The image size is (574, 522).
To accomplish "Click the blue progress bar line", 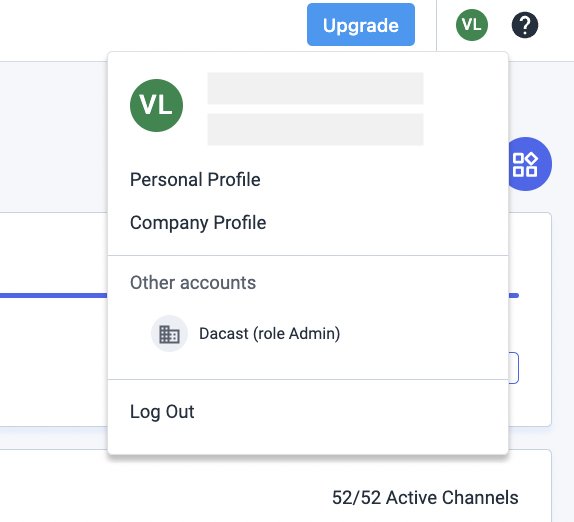I will pyautogui.click(x=53, y=295).
